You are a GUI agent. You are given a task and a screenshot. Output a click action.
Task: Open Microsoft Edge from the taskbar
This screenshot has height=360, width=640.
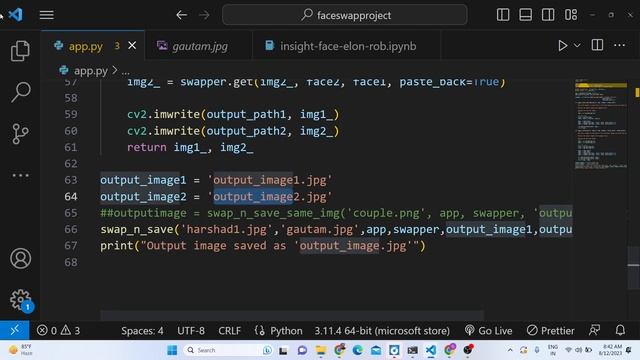click(358, 350)
